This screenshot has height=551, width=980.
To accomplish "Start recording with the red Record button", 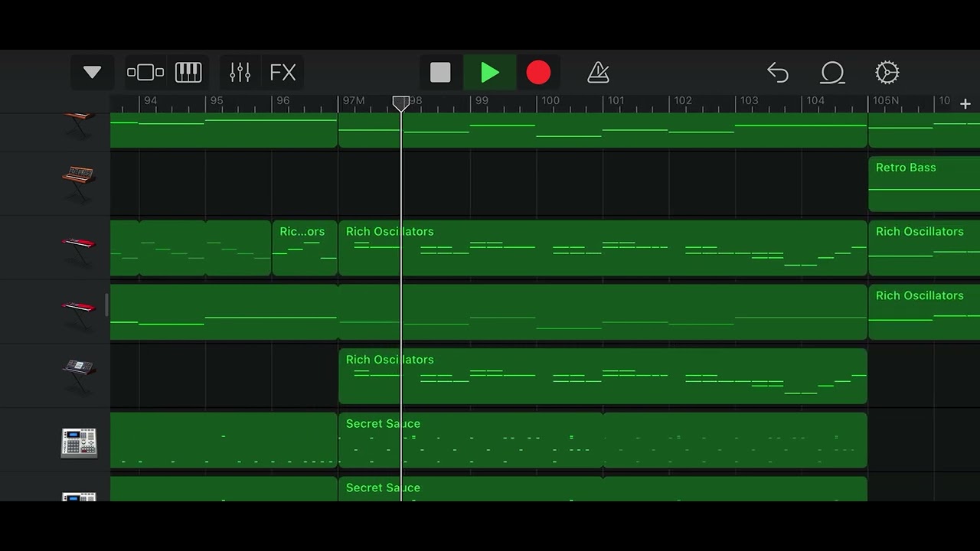I will tap(538, 73).
